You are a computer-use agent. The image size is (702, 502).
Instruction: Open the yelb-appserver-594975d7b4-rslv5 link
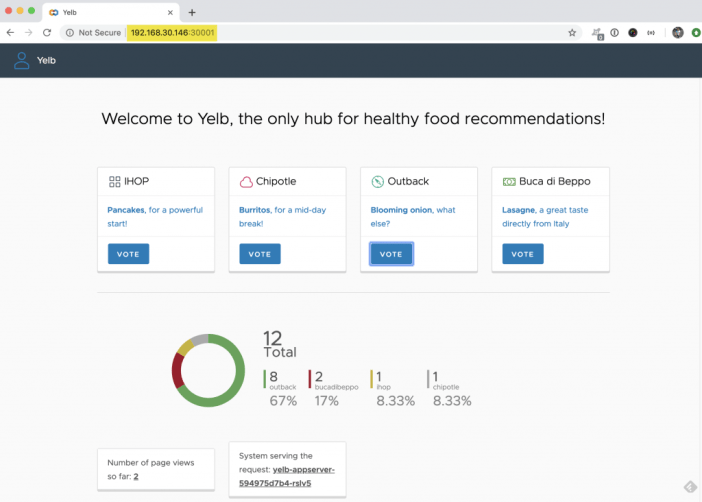coord(287,476)
